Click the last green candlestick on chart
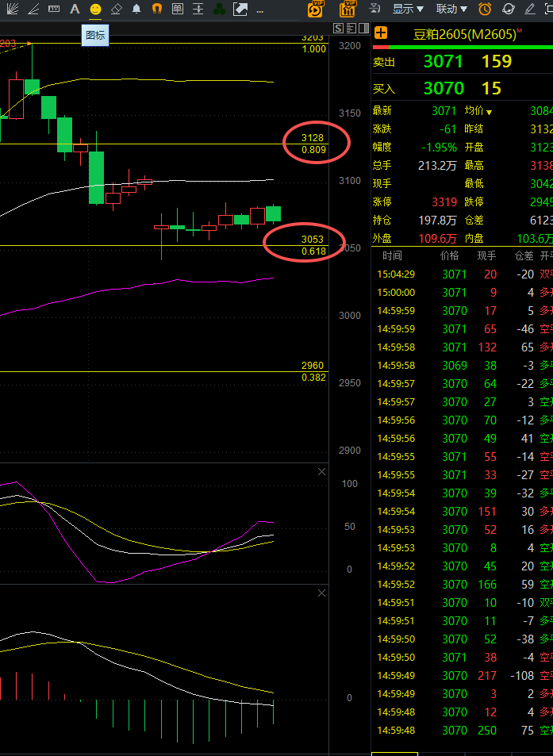Screen dimensions: 553x756 [x=274, y=213]
